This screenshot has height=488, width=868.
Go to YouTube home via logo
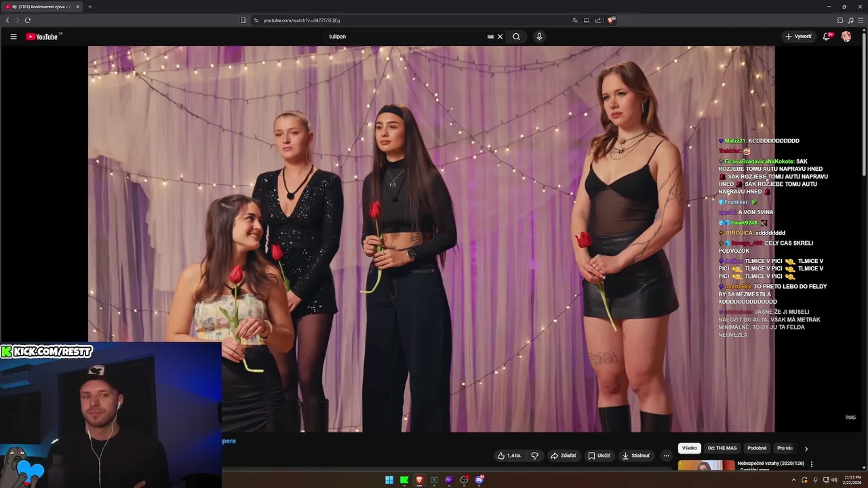pos(42,37)
